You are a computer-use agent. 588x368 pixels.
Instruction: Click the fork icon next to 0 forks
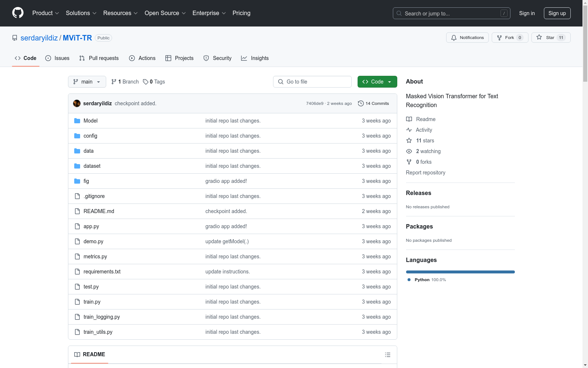pos(409,162)
